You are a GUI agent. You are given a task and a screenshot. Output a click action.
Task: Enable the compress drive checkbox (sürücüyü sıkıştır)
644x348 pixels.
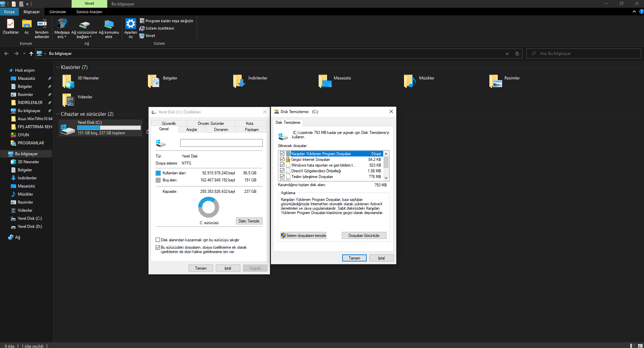(x=158, y=240)
